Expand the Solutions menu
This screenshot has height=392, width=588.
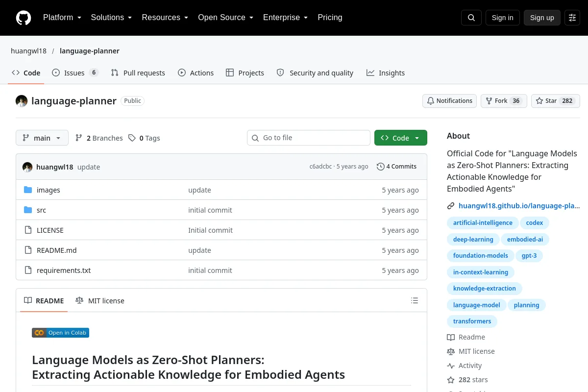point(111,18)
